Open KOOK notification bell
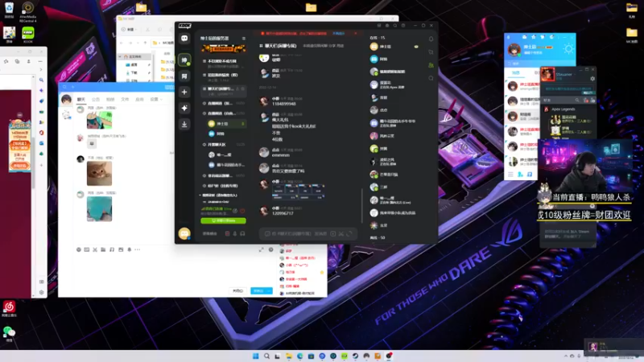Viewport: 644px width, 362px height. click(x=431, y=39)
